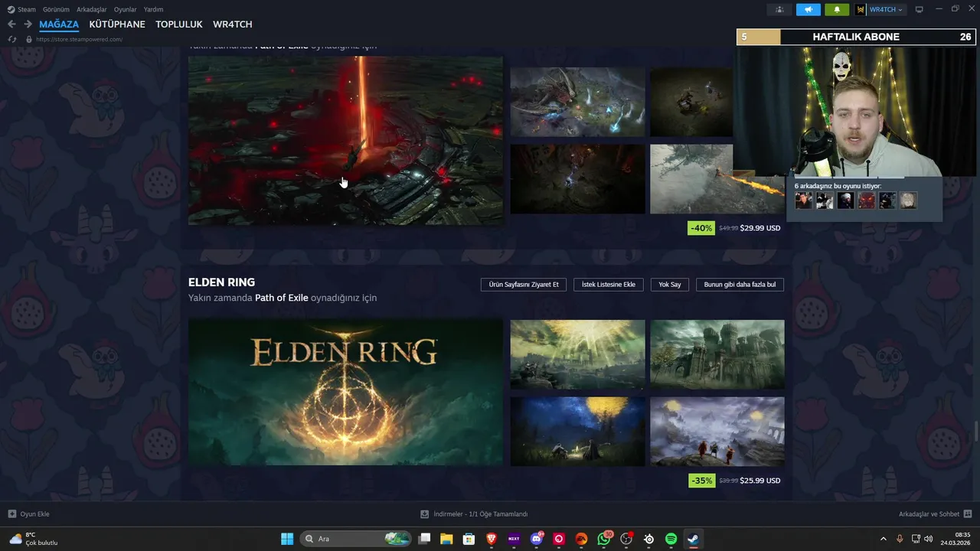Open the Yardım menu
This screenshot has height=551, width=980.
153,9
